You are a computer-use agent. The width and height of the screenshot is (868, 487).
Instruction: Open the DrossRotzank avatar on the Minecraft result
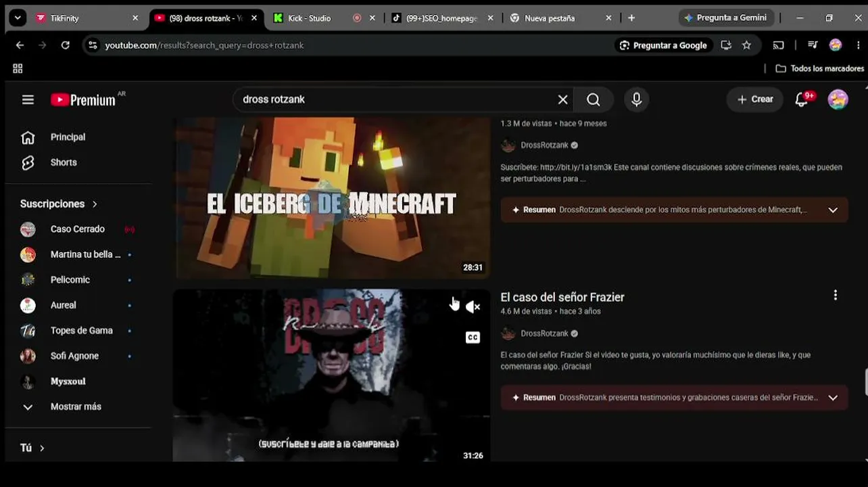pyautogui.click(x=508, y=145)
